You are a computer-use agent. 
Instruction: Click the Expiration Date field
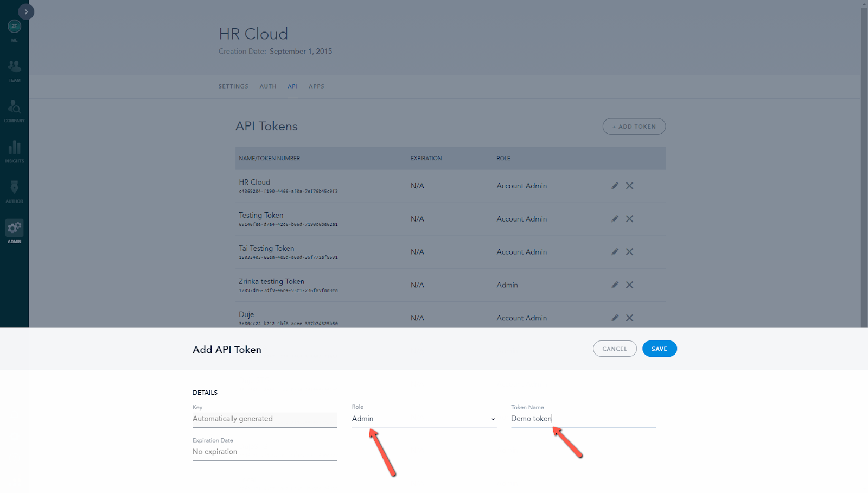(265, 452)
